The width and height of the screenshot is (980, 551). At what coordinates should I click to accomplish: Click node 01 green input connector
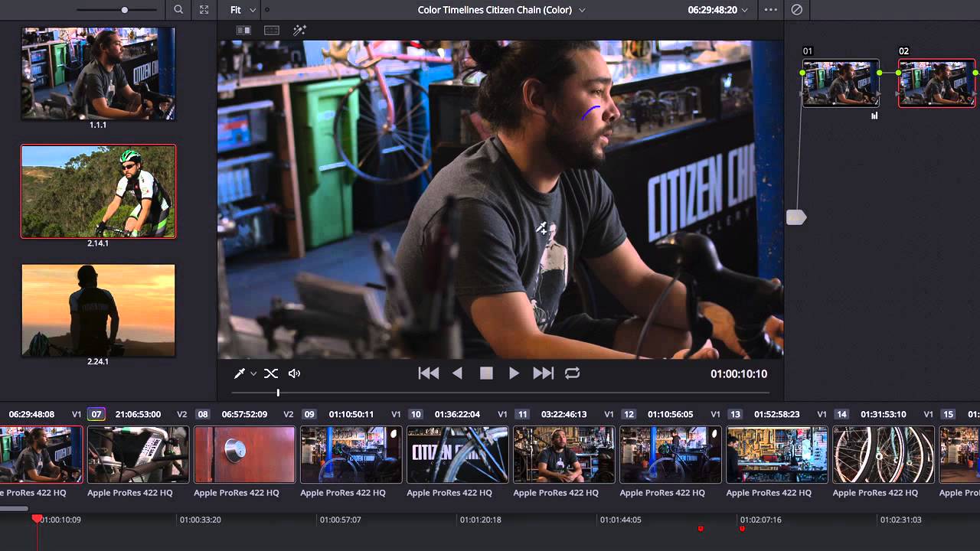[802, 73]
